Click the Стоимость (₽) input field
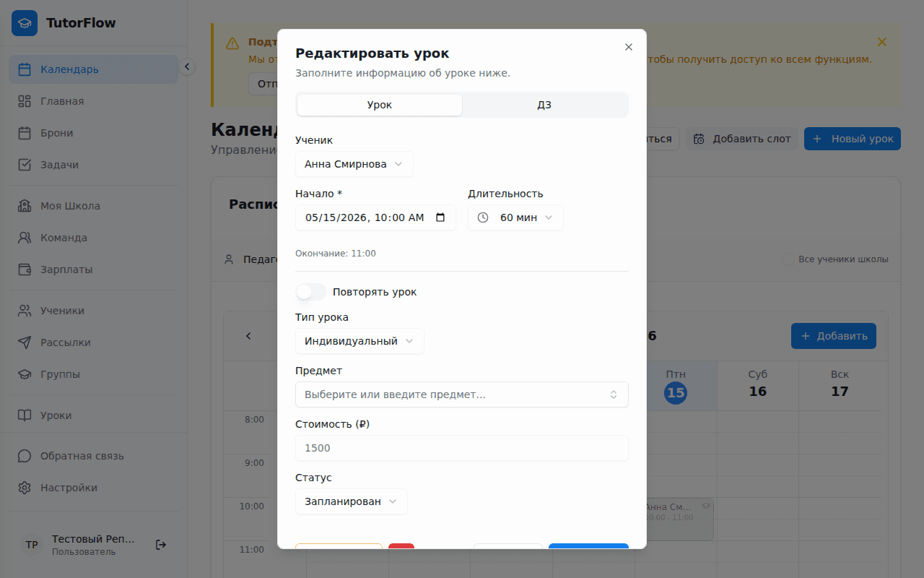The height and width of the screenshot is (578, 924). click(462, 448)
